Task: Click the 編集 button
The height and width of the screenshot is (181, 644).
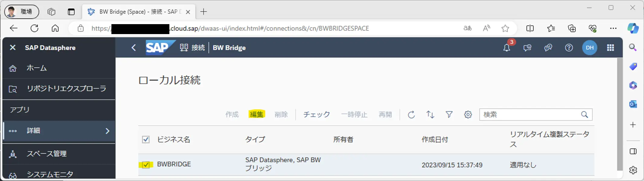Action: tap(257, 114)
